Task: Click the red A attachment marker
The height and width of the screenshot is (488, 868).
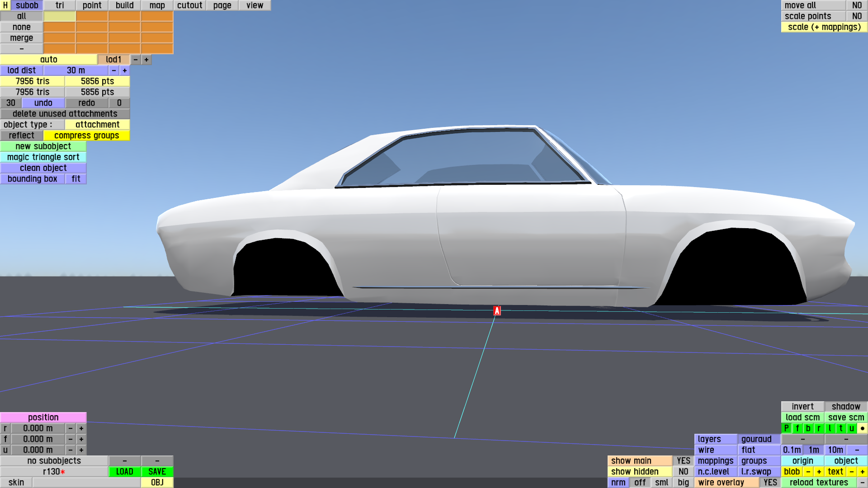Action: point(497,310)
